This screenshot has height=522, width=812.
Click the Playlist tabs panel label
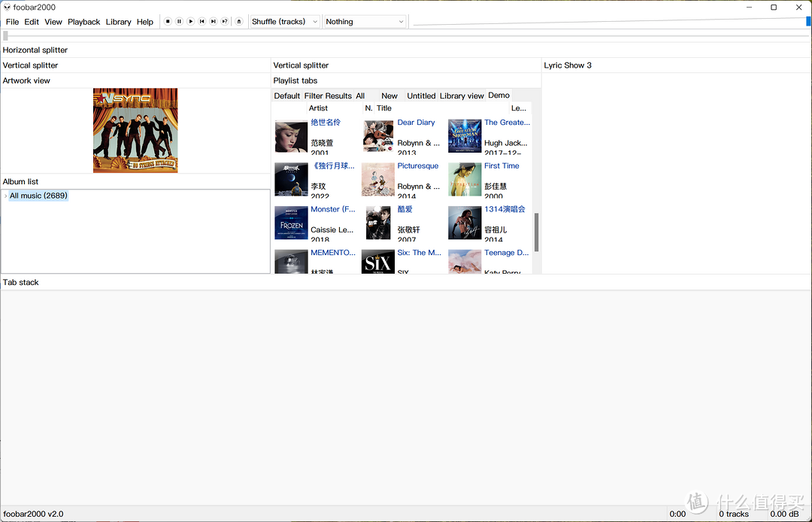(295, 80)
